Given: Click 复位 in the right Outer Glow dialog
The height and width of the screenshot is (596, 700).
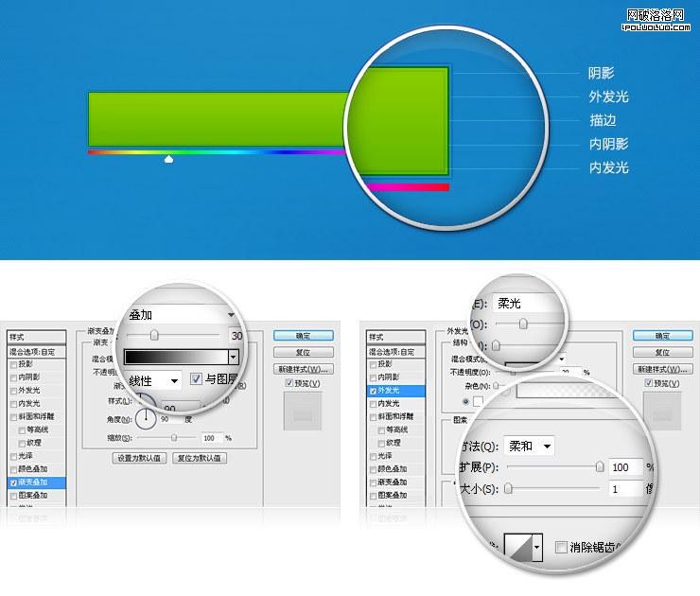Looking at the screenshot, I should 662,352.
